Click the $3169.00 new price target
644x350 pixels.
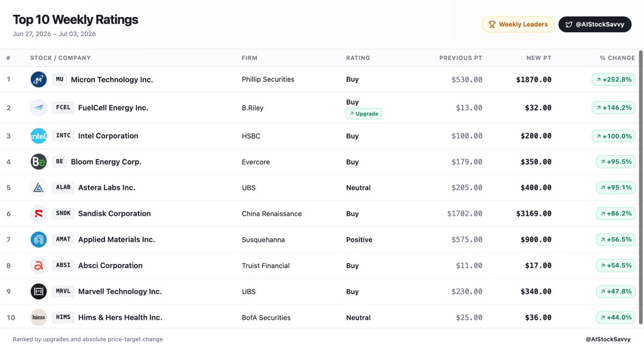tap(533, 214)
